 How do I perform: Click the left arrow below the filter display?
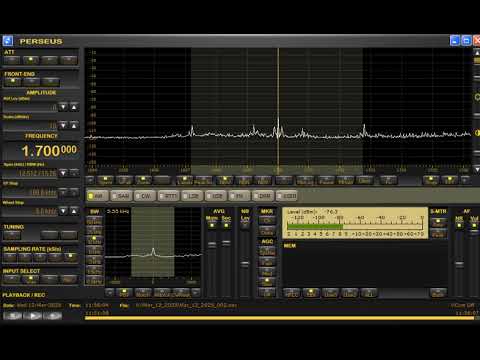click(109, 293)
